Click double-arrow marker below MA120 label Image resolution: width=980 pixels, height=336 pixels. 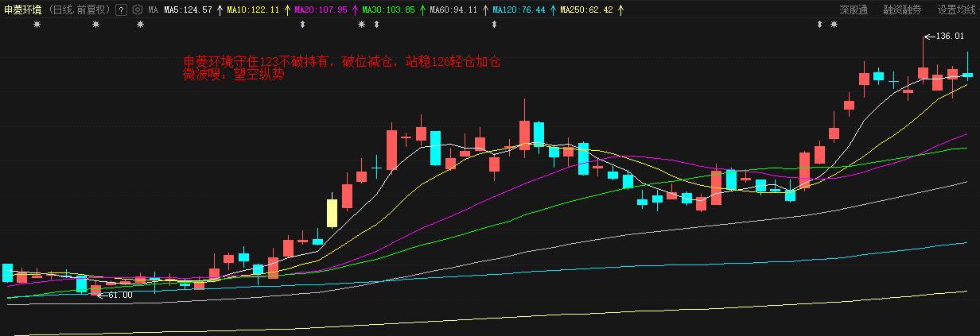[495, 25]
